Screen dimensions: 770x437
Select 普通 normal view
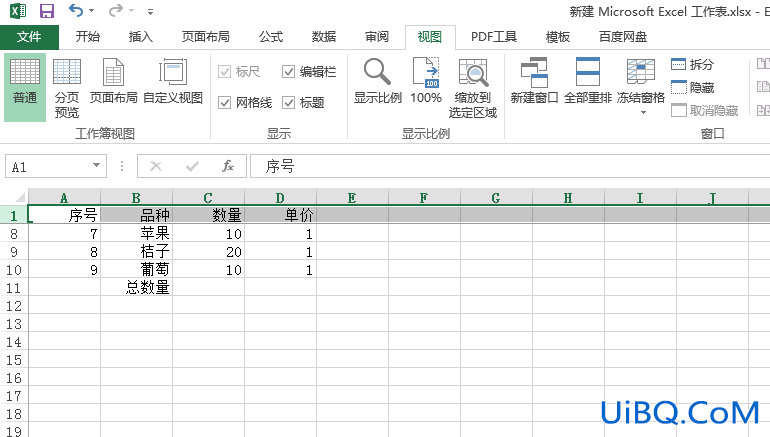tap(25, 87)
